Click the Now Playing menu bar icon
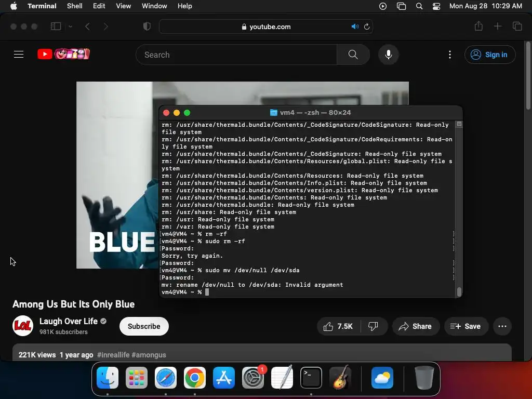 pos(383,6)
